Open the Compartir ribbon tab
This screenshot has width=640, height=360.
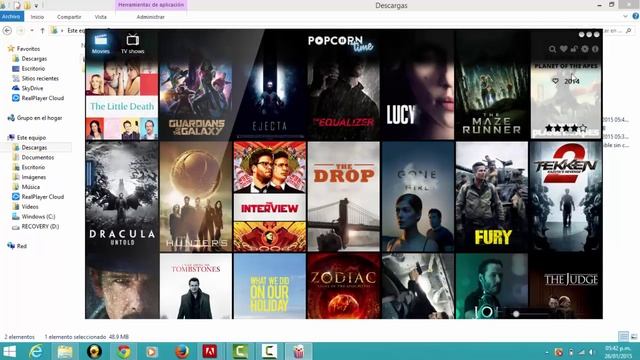point(69,17)
